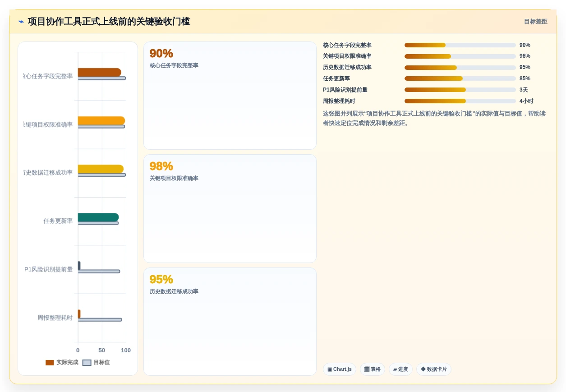Open the 95% data card
The height and width of the screenshot is (392, 566).
(230, 322)
